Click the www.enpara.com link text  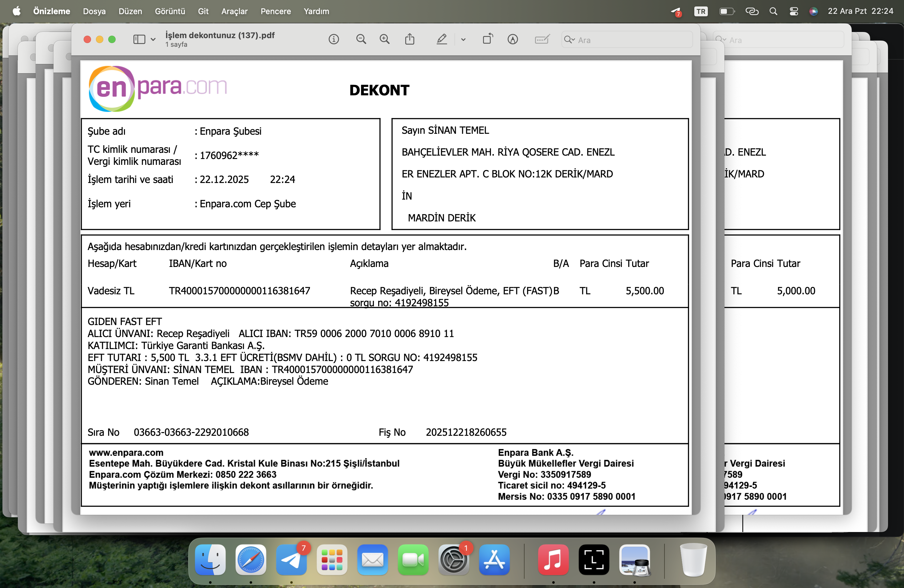pos(126,452)
